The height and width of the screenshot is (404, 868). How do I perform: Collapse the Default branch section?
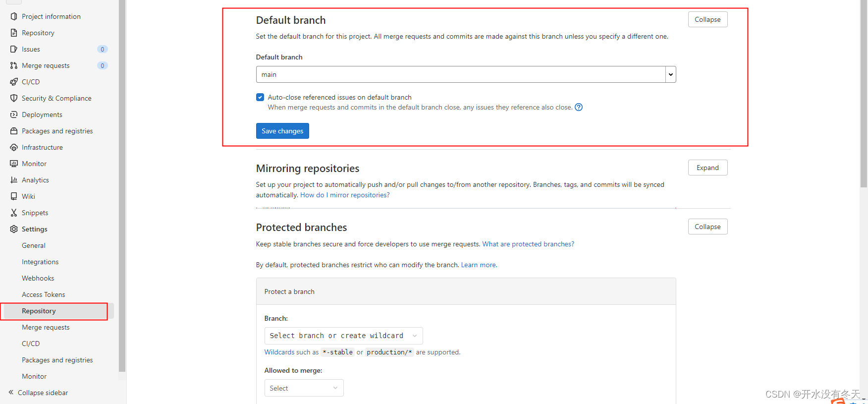tap(707, 19)
